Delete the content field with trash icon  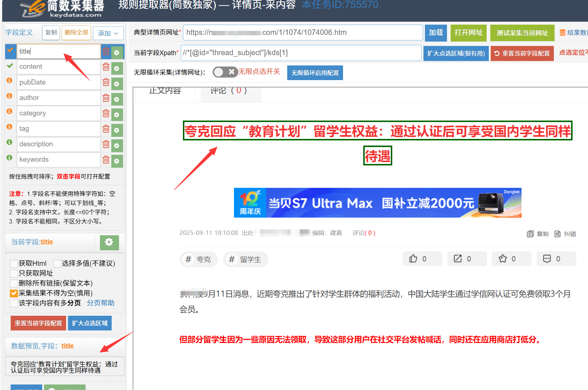click(x=106, y=67)
